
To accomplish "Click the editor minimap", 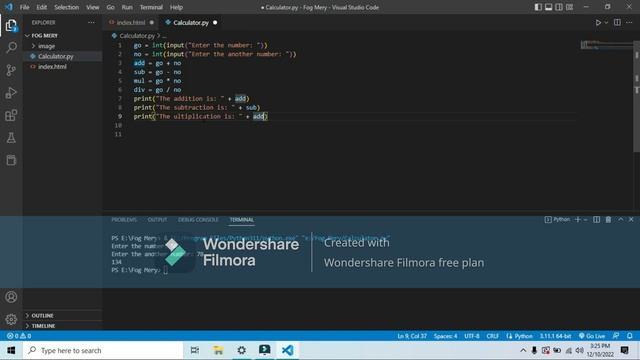I will [606, 45].
